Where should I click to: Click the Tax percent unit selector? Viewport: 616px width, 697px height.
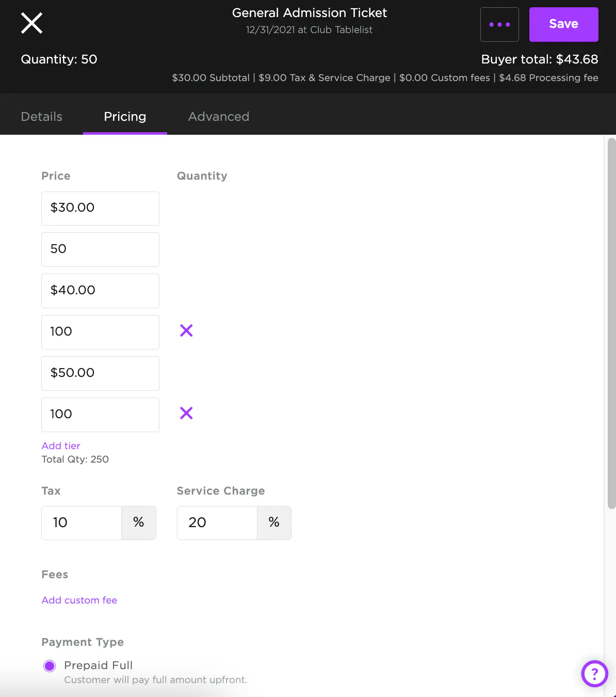pyautogui.click(x=138, y=522)
